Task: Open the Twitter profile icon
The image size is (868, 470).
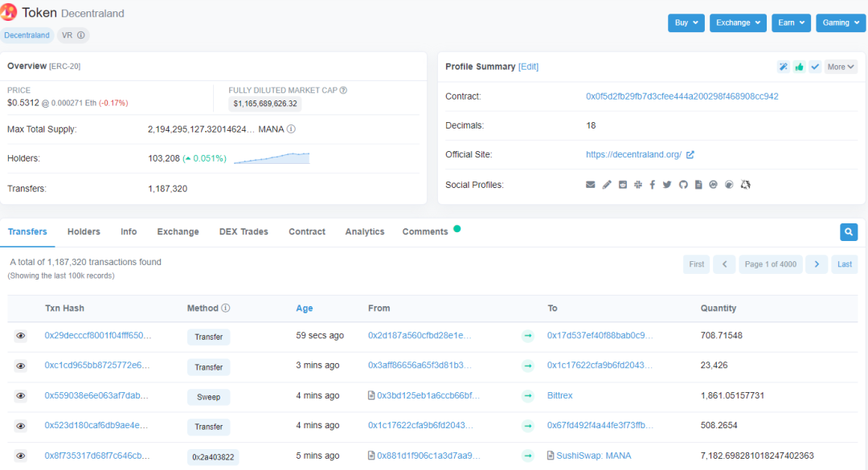Action: (x=667, y=185)
